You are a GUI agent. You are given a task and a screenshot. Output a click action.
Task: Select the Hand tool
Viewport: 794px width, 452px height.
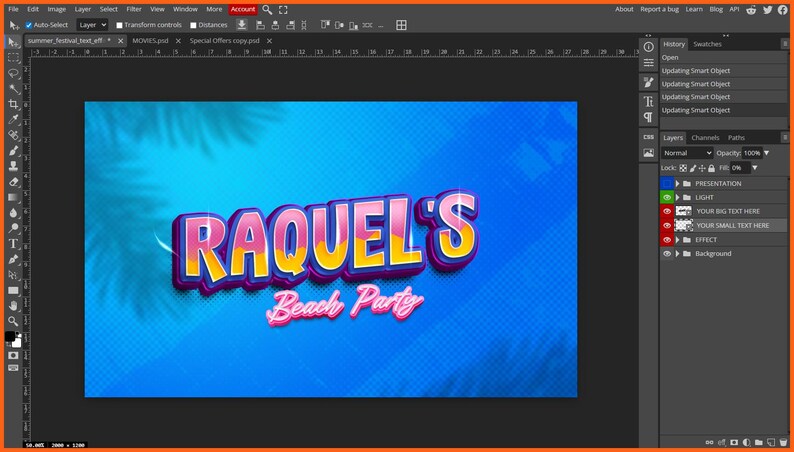13,306
